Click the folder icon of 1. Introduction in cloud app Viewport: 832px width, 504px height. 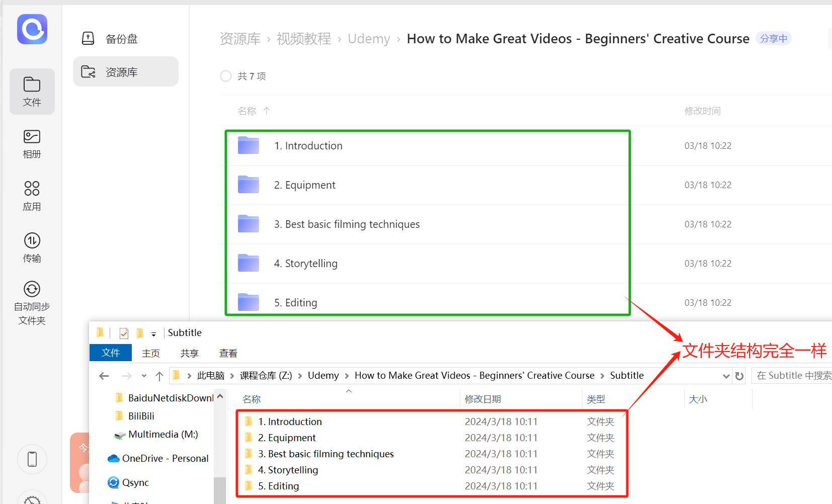click(x=248, y=145)
